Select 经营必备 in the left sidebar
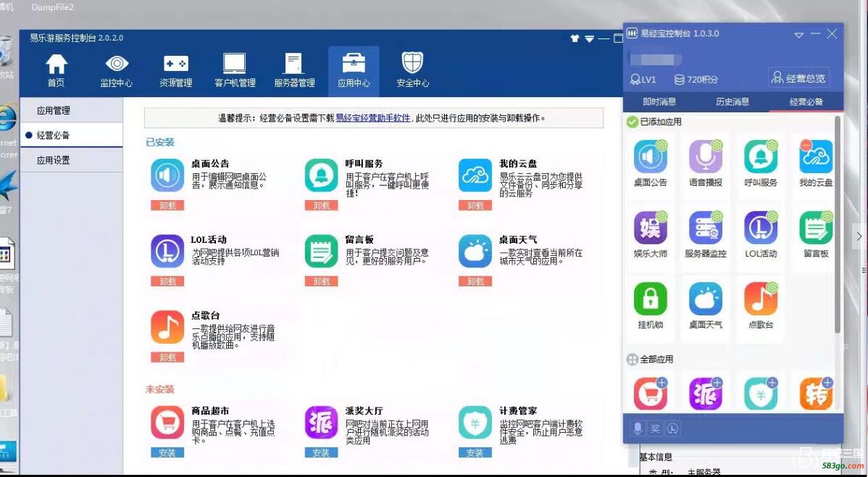 coord(71,135)
